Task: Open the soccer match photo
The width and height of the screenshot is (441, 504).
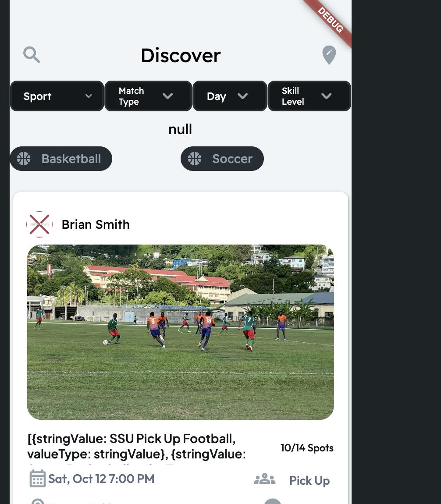Action: tap(181, 332)
